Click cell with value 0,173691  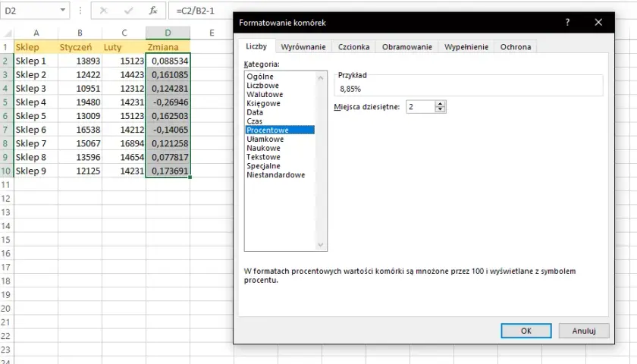click(168, 171)
